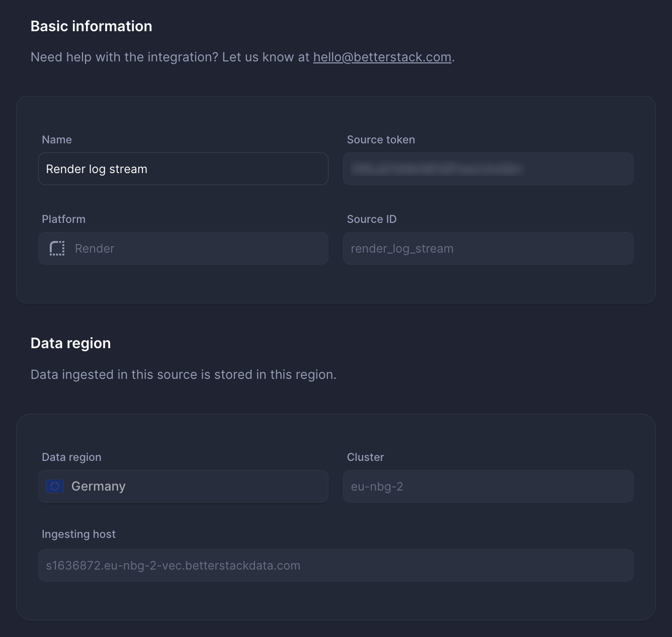Open the Data region selector showing Germany
672x637 pixels.
183,486
